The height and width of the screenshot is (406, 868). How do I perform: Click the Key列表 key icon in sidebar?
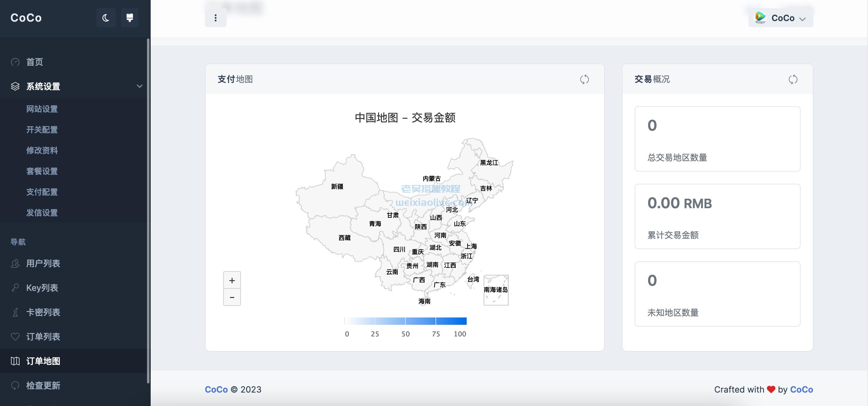15,288
